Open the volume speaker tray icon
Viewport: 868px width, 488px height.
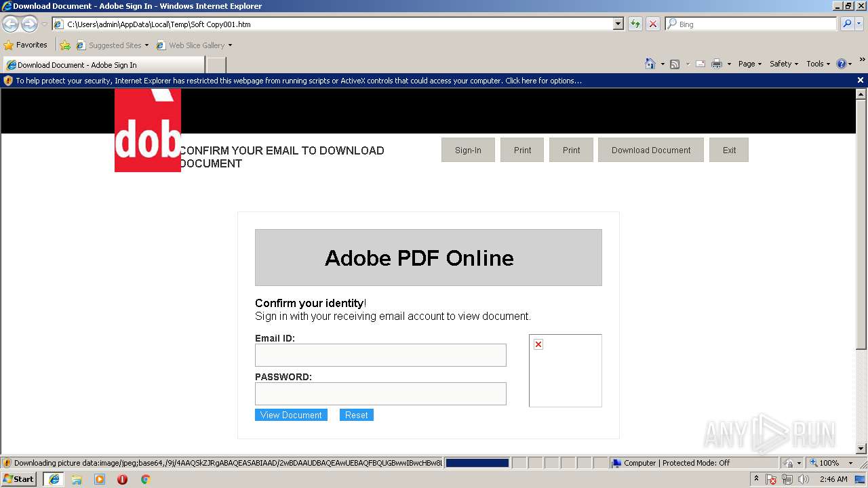tap(804, 479)
